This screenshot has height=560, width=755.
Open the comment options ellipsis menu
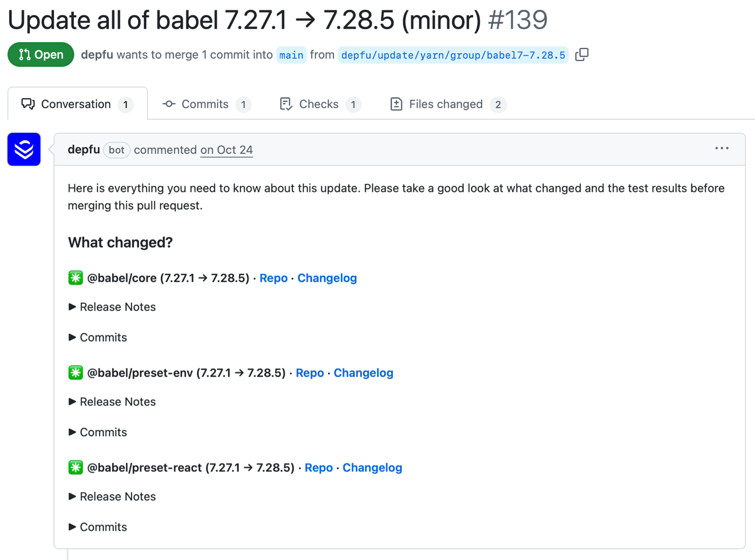coord(722,148)
